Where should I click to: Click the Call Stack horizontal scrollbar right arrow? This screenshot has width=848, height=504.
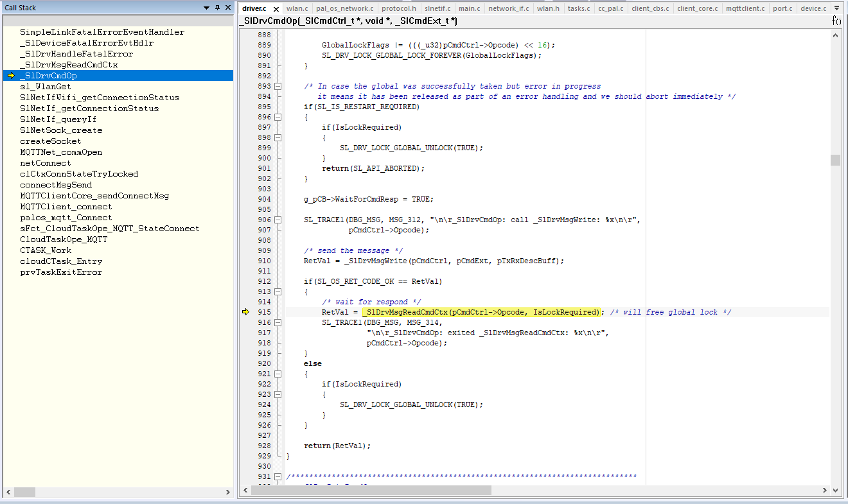[x=228, y=492]
